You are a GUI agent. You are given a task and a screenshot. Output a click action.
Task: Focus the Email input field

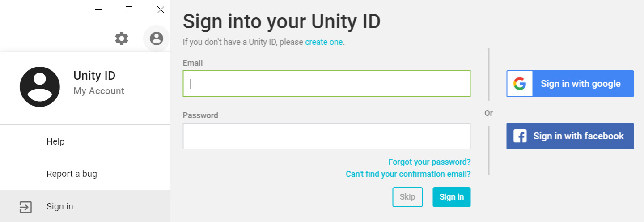click(326, 84)
